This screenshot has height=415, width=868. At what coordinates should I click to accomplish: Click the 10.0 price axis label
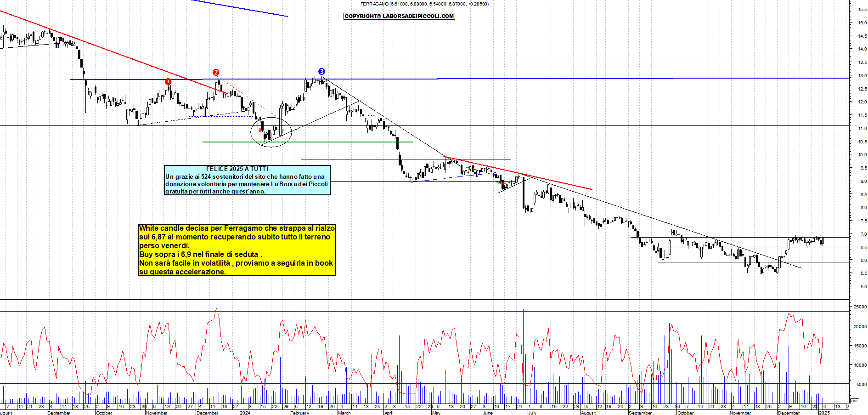(x=862, y=154)
